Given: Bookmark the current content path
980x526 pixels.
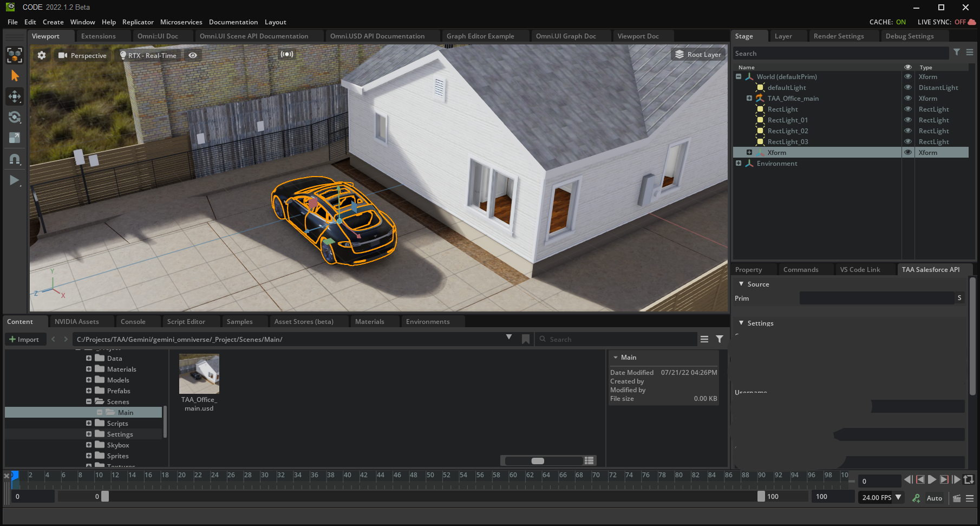Looking at the screenshot, I should (x=525, y=339).
